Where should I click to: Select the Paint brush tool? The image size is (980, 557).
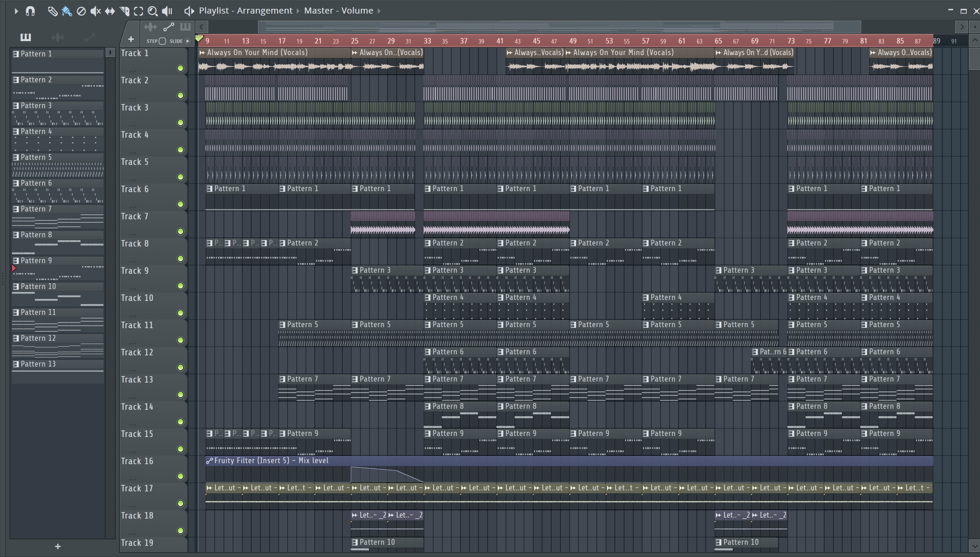click(x=67, y=11)
